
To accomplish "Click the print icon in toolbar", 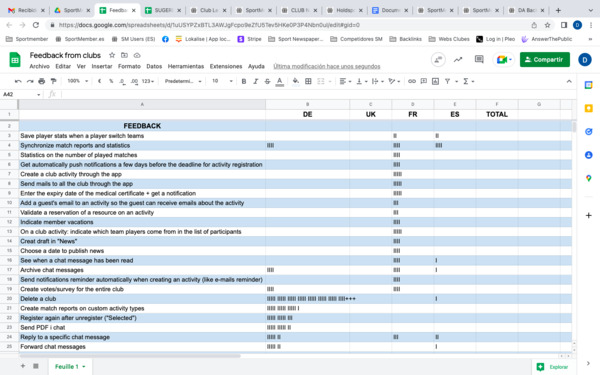I will (42, 81).
